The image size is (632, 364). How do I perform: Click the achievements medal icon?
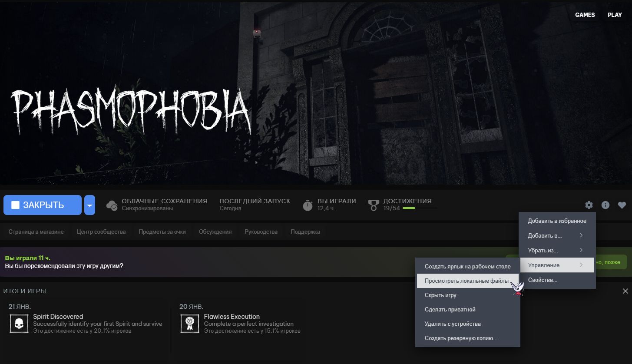[x=373, y=205]
